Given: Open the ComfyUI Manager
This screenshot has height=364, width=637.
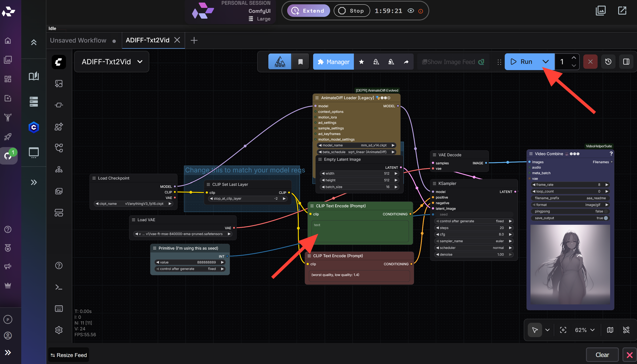Looking at the screenshot, I should (x=333, y=62).
